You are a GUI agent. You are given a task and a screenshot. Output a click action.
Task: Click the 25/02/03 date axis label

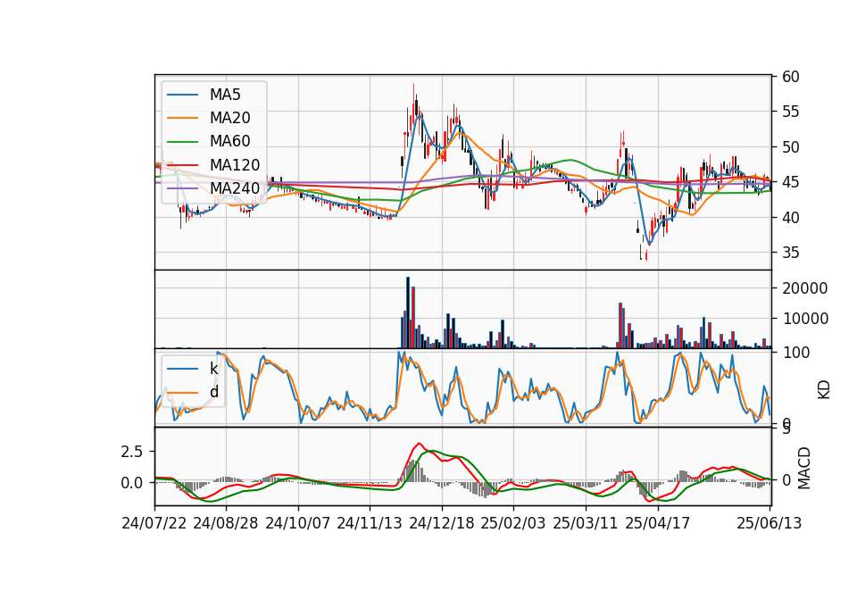coord(513,523)
